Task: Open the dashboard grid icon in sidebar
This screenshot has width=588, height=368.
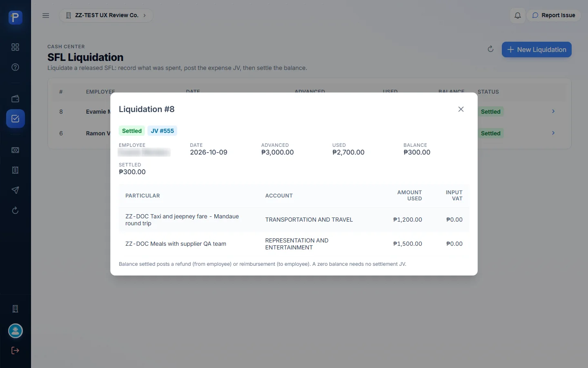Action: click(x=15, y=47)
